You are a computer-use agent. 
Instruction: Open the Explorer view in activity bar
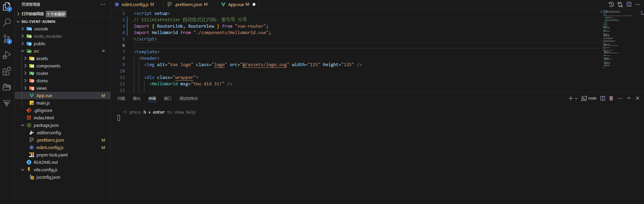[7, 6]
